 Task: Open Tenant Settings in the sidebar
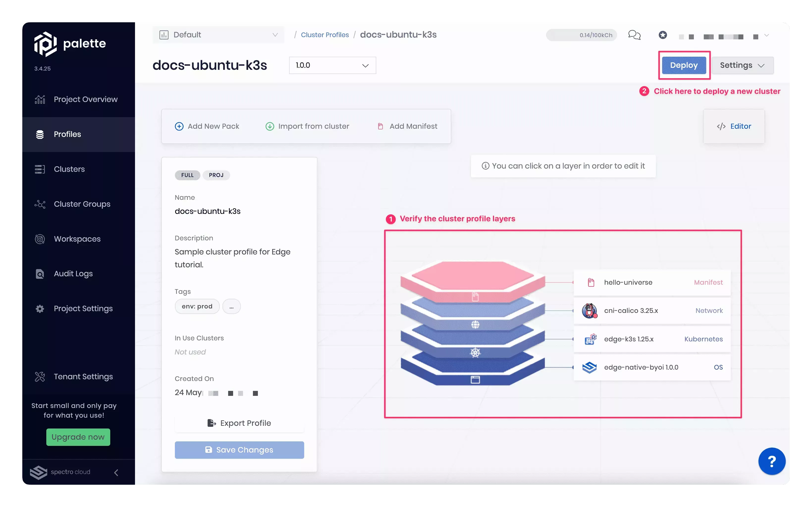click(83, 377)
